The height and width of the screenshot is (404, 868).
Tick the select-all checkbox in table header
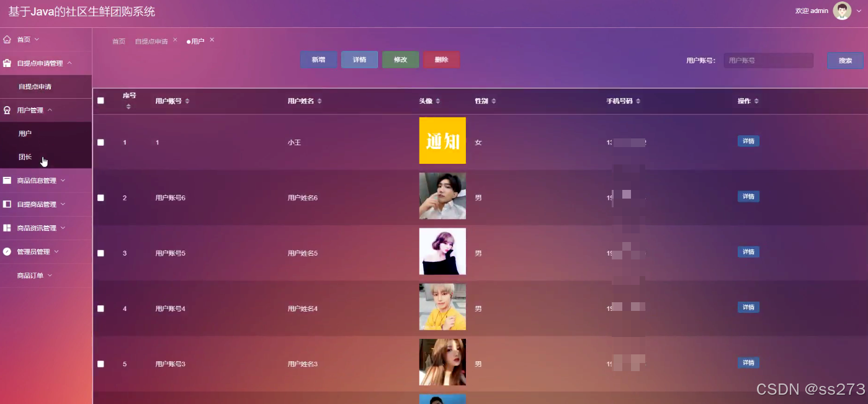coord(101,101)
